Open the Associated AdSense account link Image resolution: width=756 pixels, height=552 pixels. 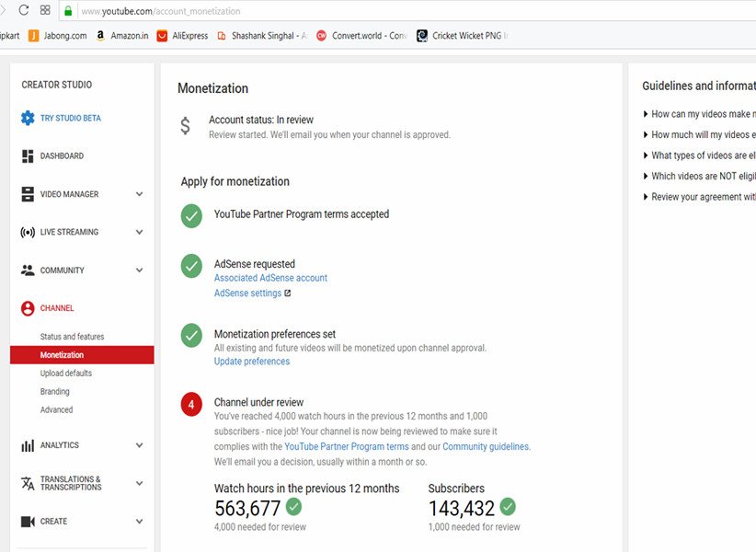point(270,278)
